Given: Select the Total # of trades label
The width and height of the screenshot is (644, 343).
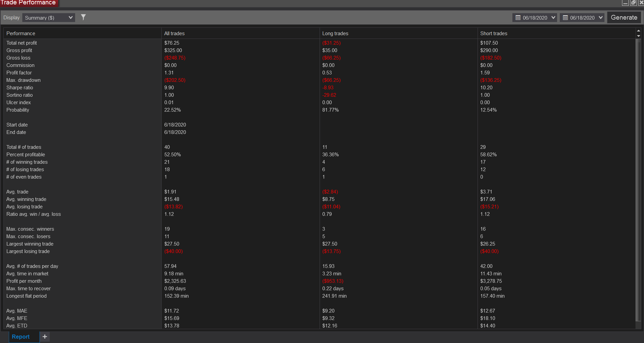Looking at the screenshot, I should coord(24,147).
